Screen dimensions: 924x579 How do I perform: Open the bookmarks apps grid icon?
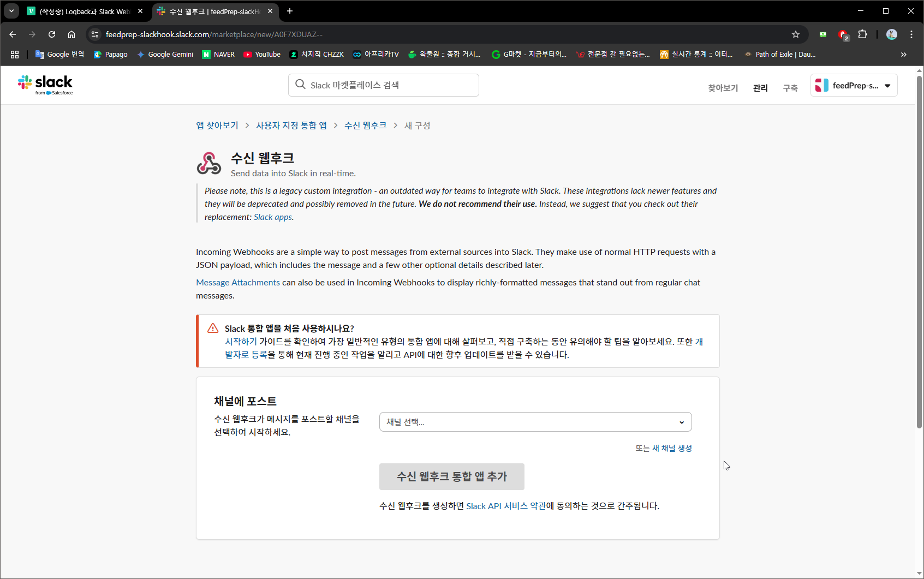coord(15,55)
